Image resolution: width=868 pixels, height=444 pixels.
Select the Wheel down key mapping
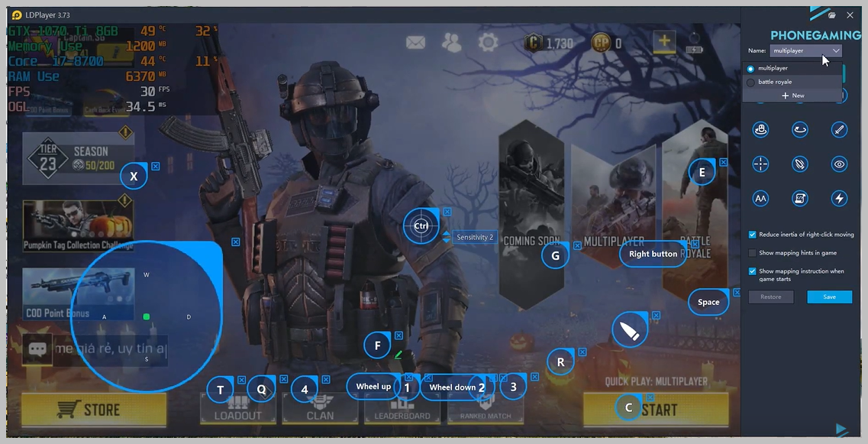tap(453, 387)
